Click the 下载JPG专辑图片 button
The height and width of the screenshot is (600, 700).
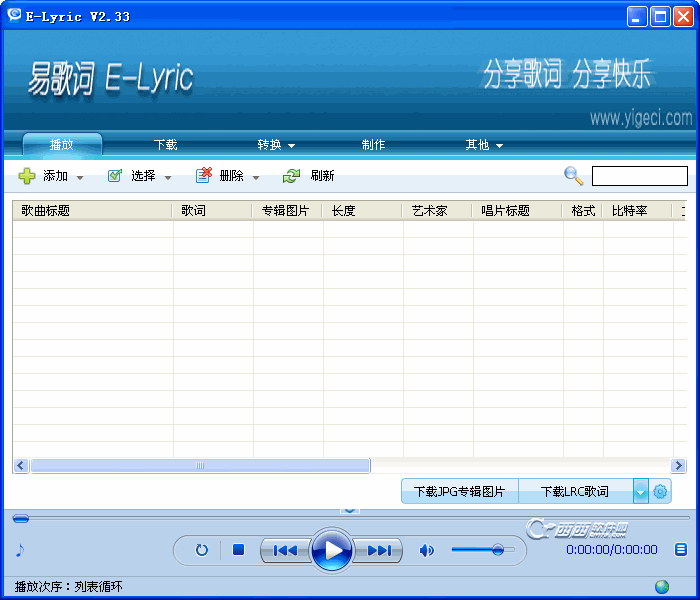tap(460, 492)
